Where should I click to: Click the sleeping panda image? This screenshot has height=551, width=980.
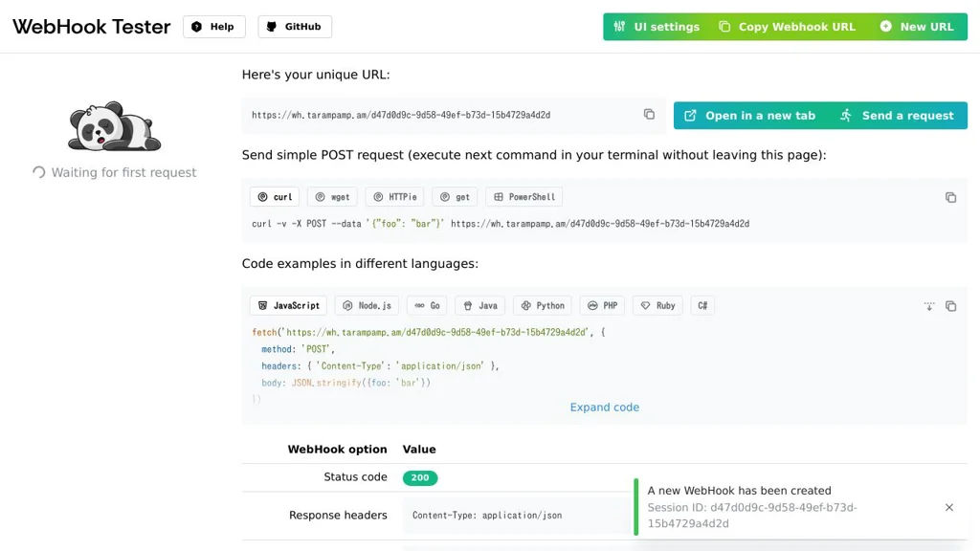pyautogui.click(x=114, y=126)
